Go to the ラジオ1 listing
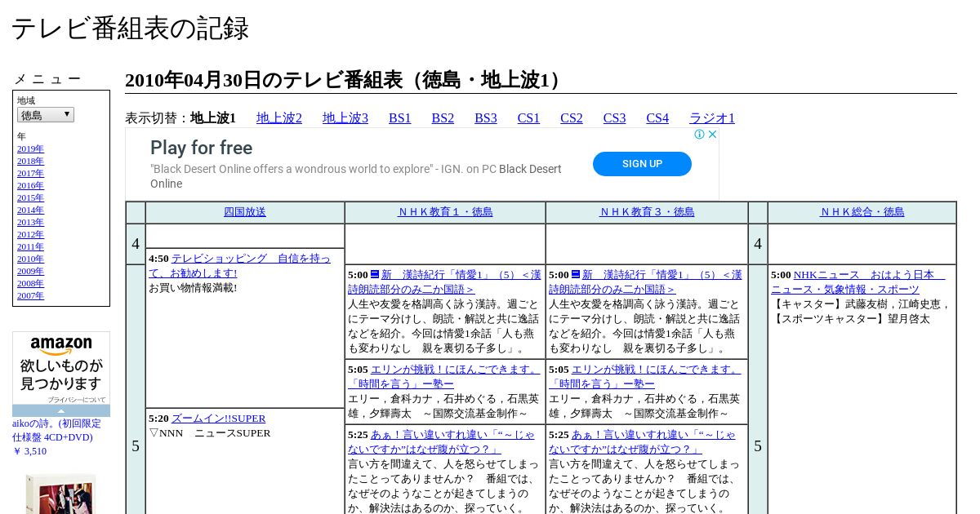Screen dimensions: 980x514 pyautogui.click(x=711, y=118)
